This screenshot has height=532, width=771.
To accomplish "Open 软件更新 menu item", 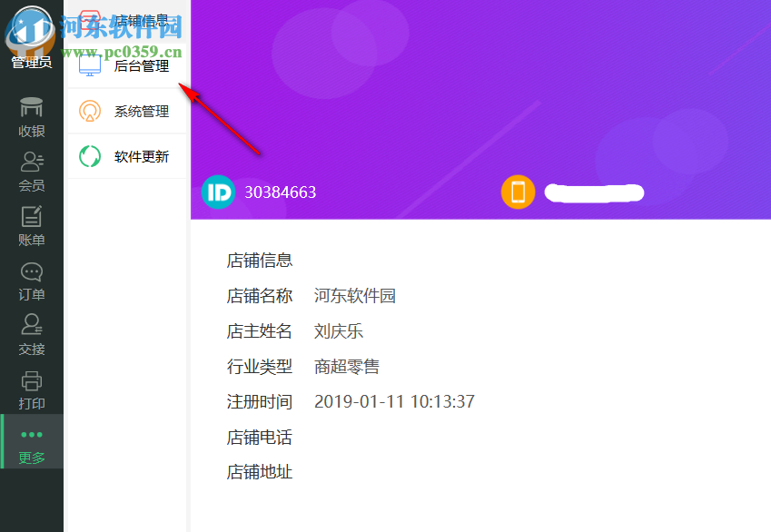I will pyautogui.click(x=127, y=156).
